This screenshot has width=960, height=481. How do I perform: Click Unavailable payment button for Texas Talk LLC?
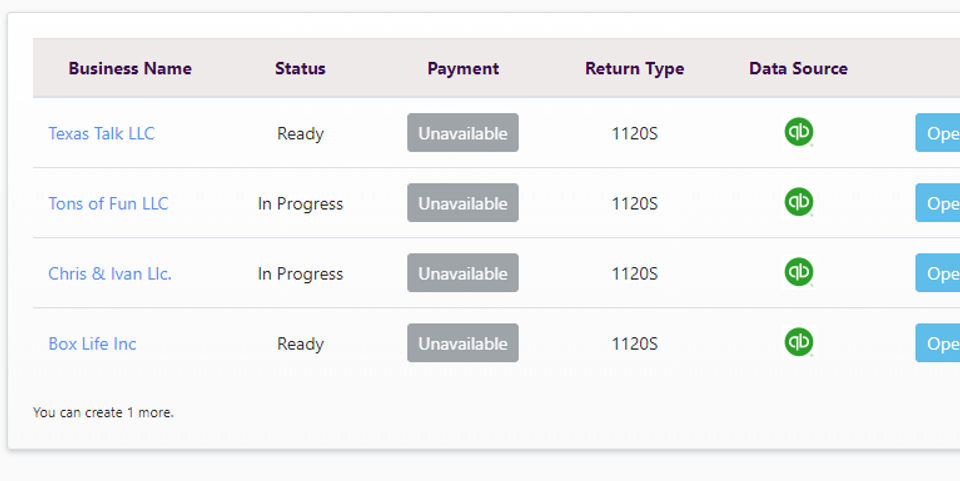click(463, 133)
